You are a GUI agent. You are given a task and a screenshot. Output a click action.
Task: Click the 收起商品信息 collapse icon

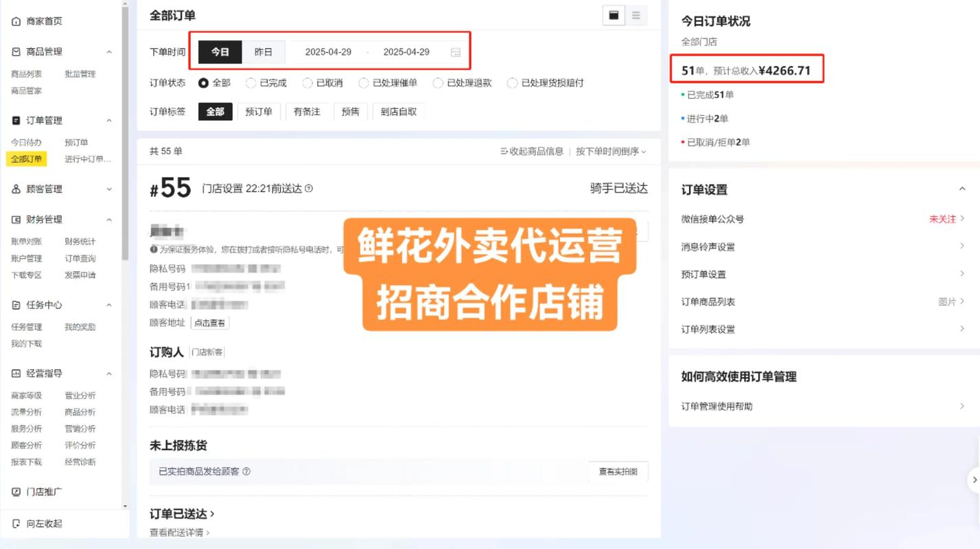pos(504,151)
